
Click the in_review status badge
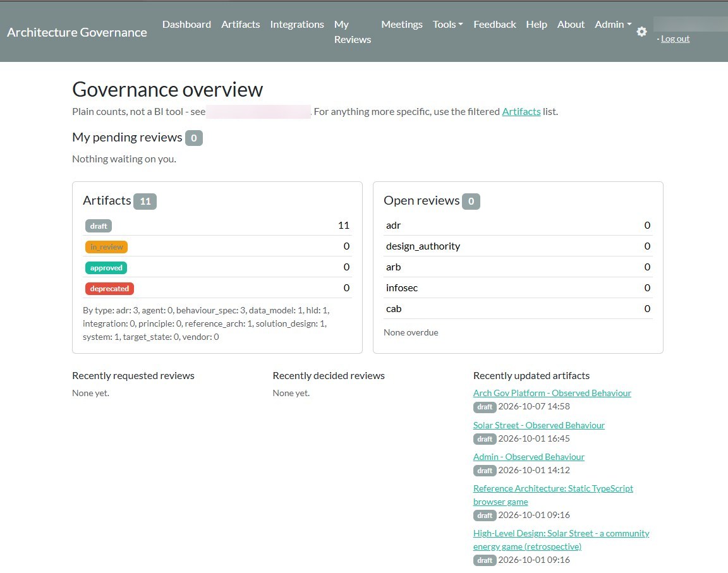(x=106, y=247)
